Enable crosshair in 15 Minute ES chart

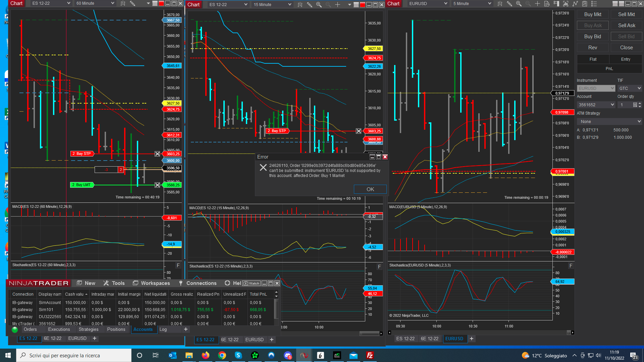coord(337,5)
